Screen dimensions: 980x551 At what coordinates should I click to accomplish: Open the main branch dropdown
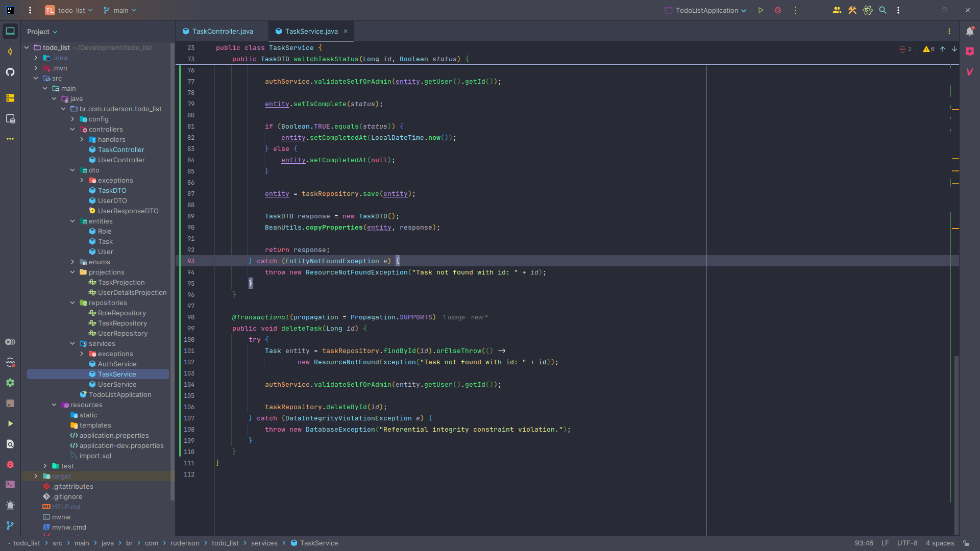click(x=120, y=10)
